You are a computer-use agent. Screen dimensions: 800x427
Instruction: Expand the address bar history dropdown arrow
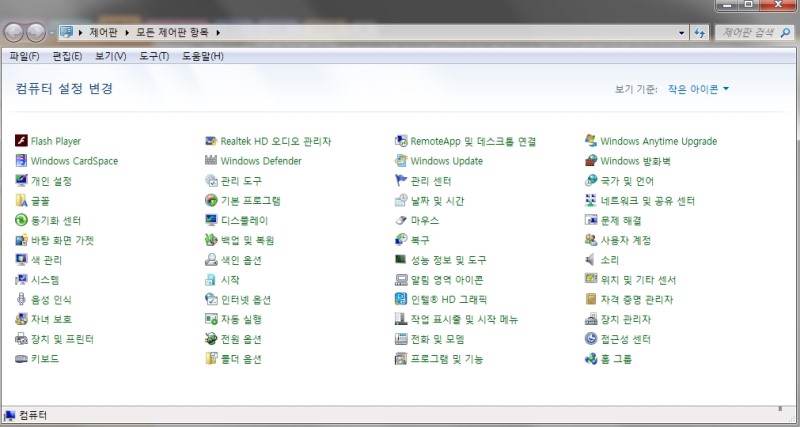(x=682, y=33)
